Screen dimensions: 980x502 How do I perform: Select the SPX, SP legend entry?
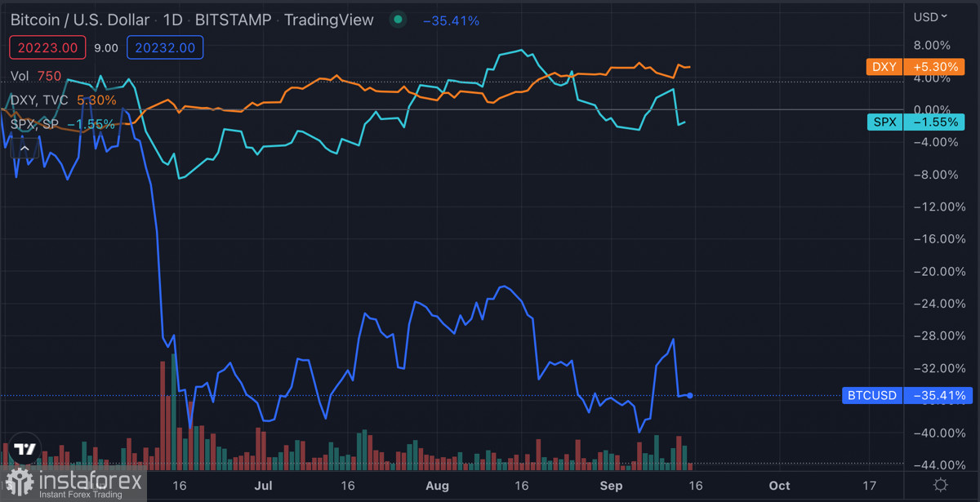point(34,124)
